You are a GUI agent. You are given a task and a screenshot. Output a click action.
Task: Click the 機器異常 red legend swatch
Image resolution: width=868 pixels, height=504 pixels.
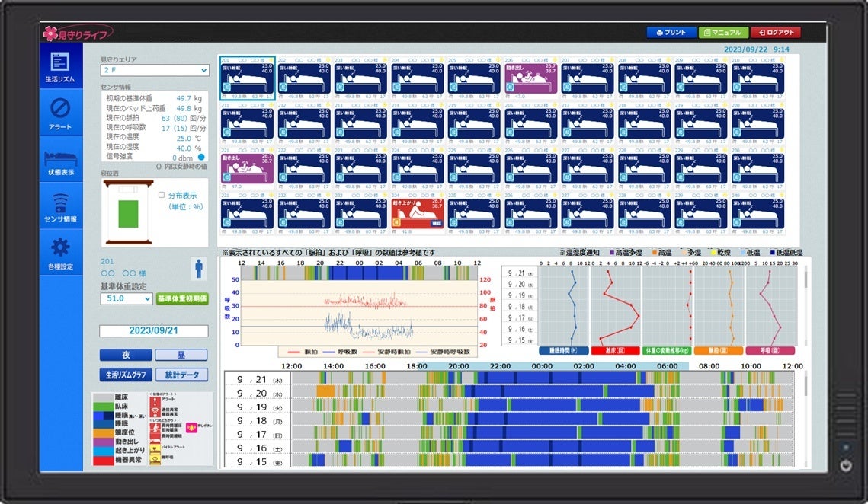(103, 460)
